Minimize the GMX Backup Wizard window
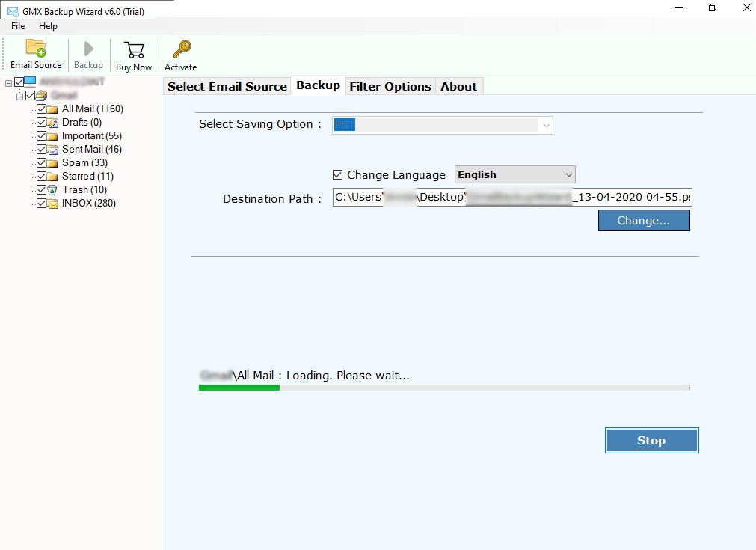Screen dimensions: 756x550 click(x=679, y=8)
